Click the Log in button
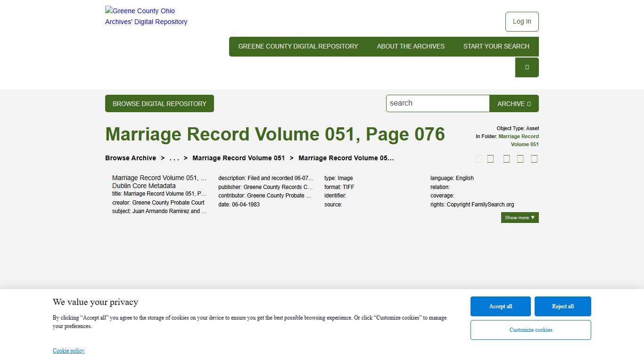Image resolution: width=644 pixels, height=362 pixels. click(521, 22)
